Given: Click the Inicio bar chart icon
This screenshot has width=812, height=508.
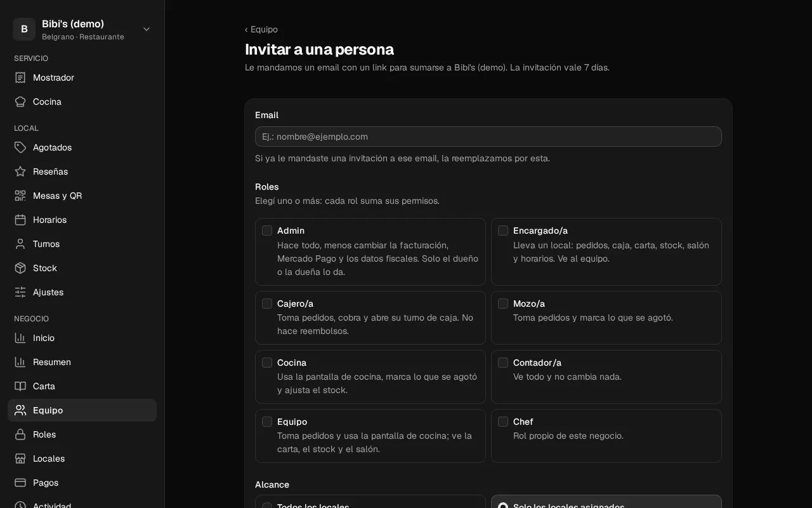Looking at the screenshot, I should [20, 338].
